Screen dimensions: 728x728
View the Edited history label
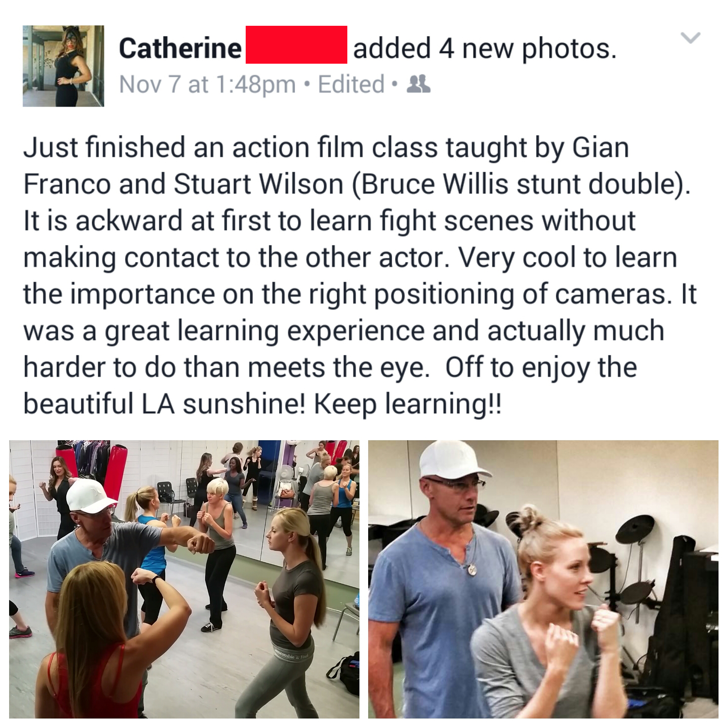[351, 84]
